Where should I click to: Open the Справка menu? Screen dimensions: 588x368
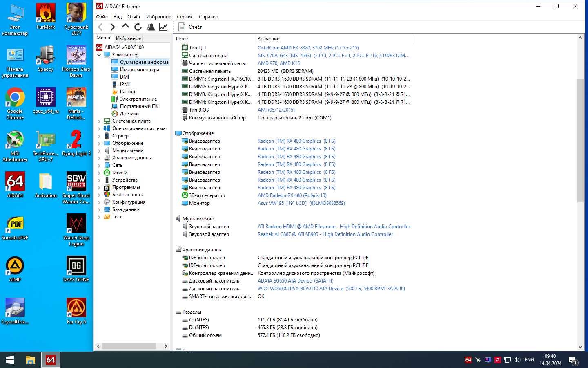click(x=208, y=17)
